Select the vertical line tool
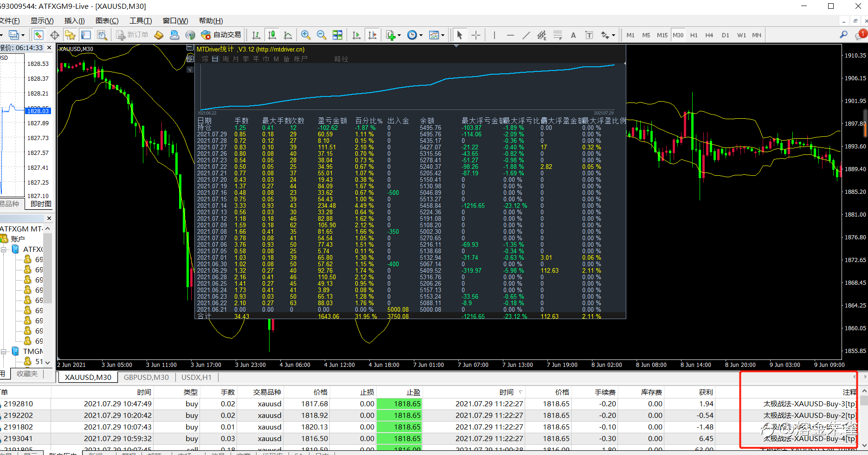Viewport: 868px width, 455px height. pyautogui.click(x=495, y=35)
